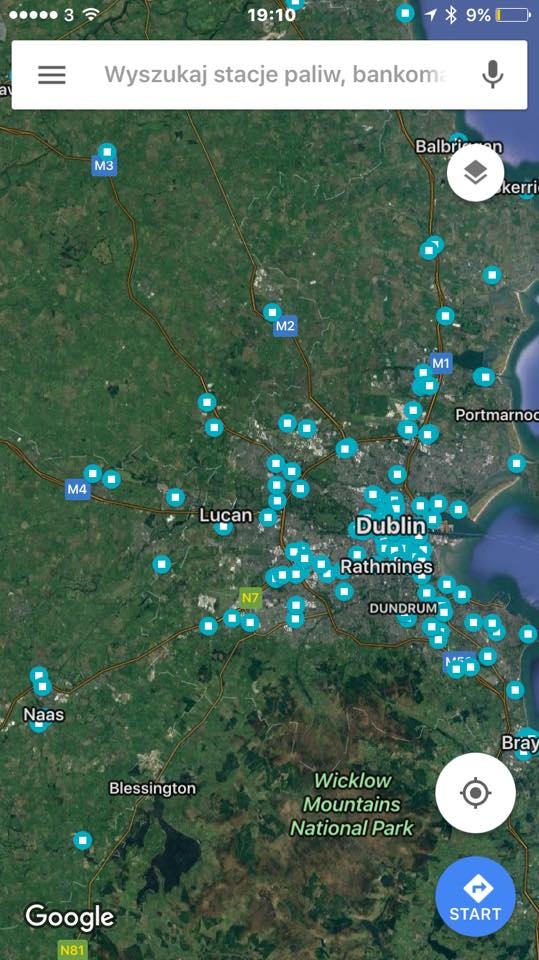
Task: Open the map layers button
Action: point(475,173)
